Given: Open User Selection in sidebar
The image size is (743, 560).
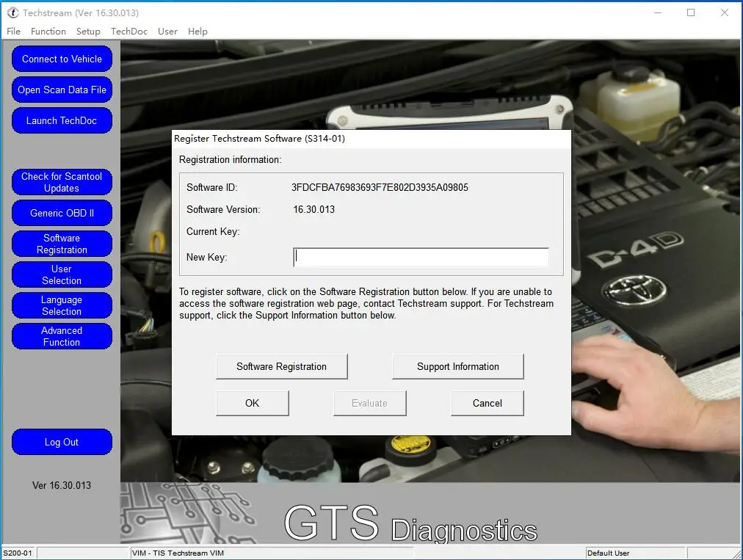Looking at the screenshot, I should pyautogui.click(x=62, y=274).
